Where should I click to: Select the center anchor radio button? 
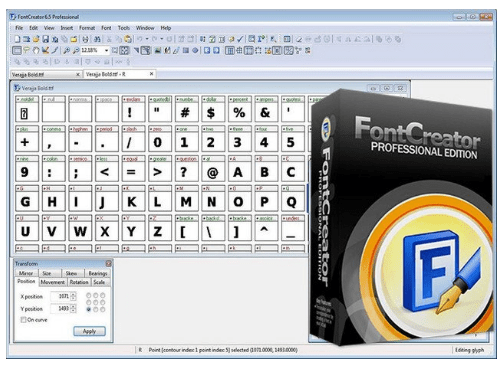tap(96, 302)
